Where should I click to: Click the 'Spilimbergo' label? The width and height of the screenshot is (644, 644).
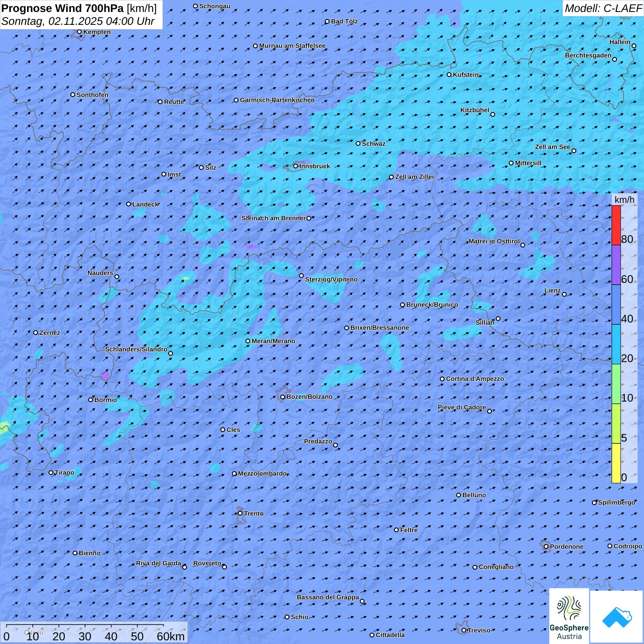tap(616, 502)
